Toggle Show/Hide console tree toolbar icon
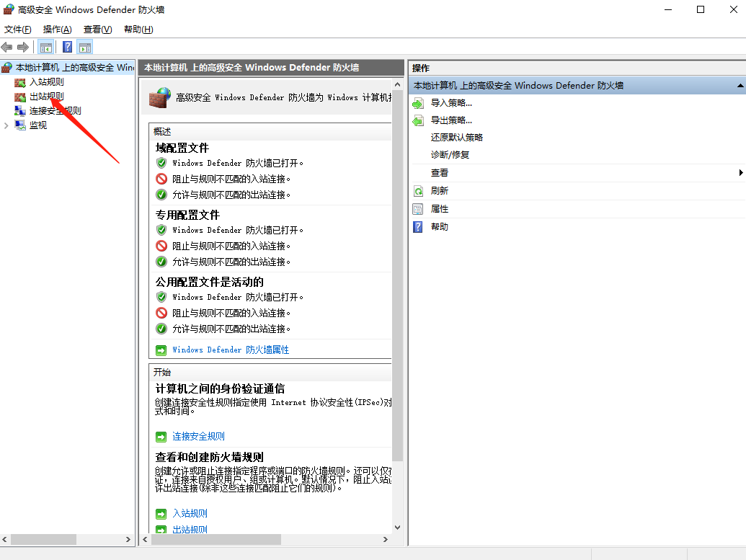 point(45,46)
